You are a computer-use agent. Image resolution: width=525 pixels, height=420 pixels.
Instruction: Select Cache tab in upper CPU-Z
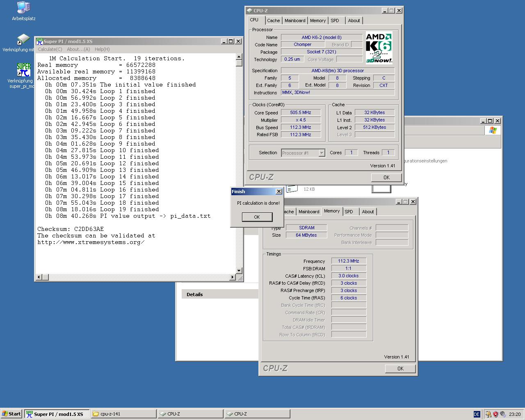point(274,21)
